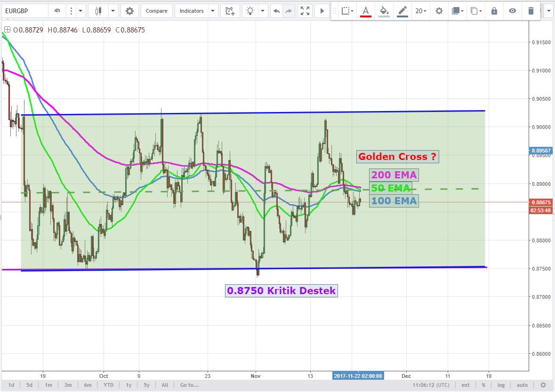
Task: Lock the selected drawing
Action: tap(494, 11)
